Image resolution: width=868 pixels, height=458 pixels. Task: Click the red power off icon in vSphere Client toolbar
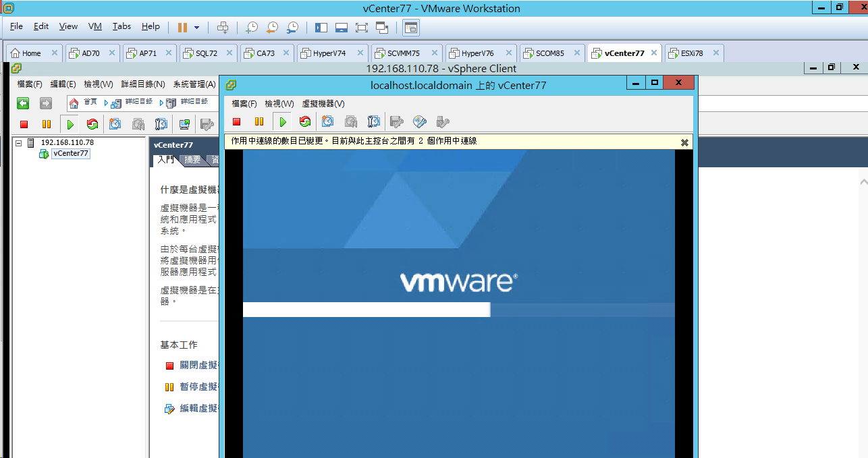(x=24, y=124)
